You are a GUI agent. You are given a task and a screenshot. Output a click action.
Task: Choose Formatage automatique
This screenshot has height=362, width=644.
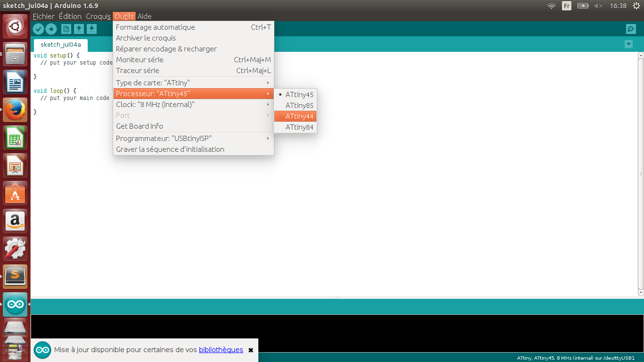[x=193, y=27]
